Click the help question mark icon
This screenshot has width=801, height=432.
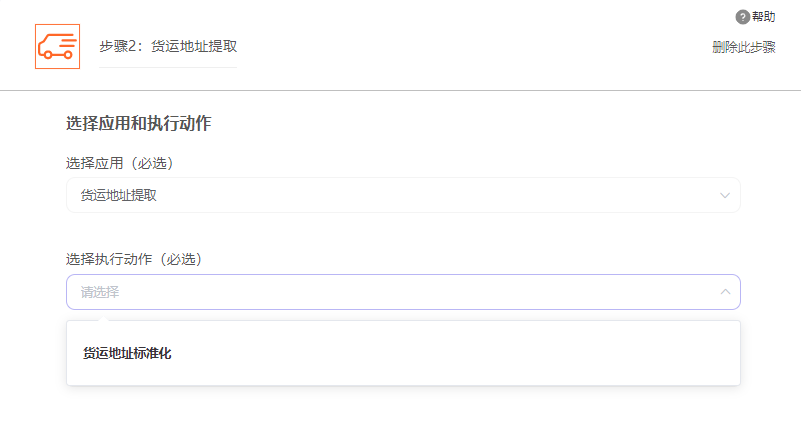[742, 17]
